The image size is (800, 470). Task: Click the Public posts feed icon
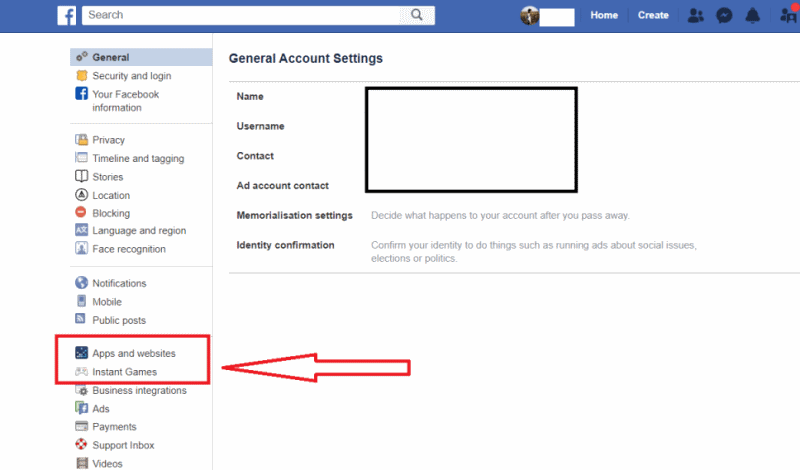(x=81, y=319)
